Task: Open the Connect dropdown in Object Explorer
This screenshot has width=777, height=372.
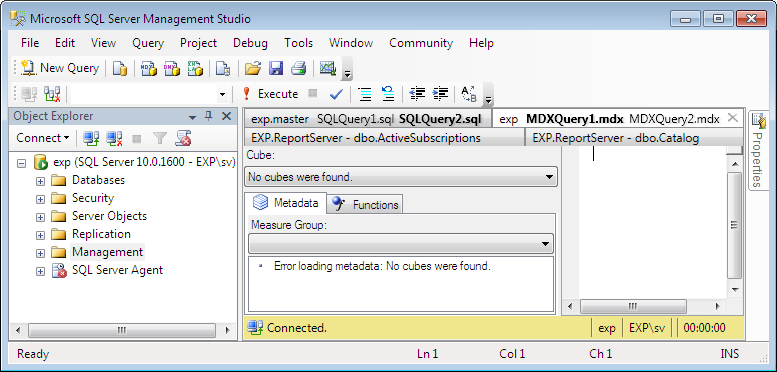Action: 43,138
